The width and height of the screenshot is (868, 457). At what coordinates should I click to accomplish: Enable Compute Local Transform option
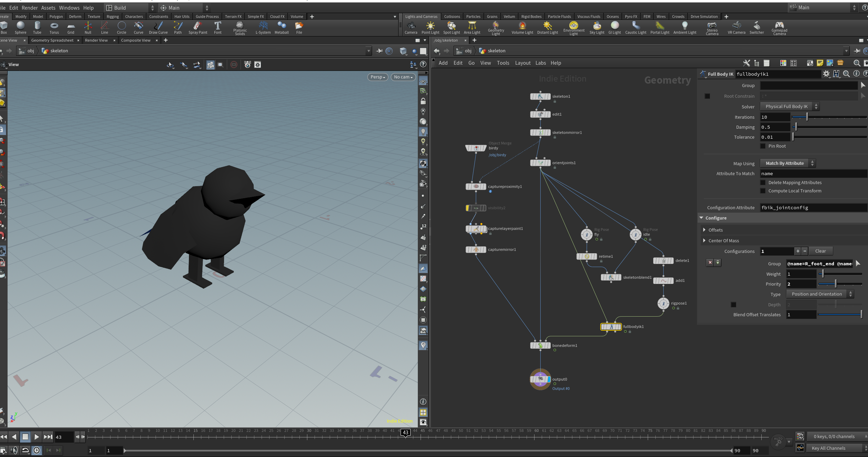(x=763, y=191)
